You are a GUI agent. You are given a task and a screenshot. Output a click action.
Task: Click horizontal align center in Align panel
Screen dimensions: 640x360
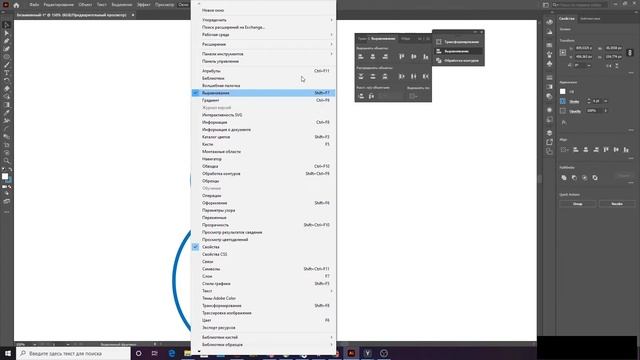pos(373,57)
